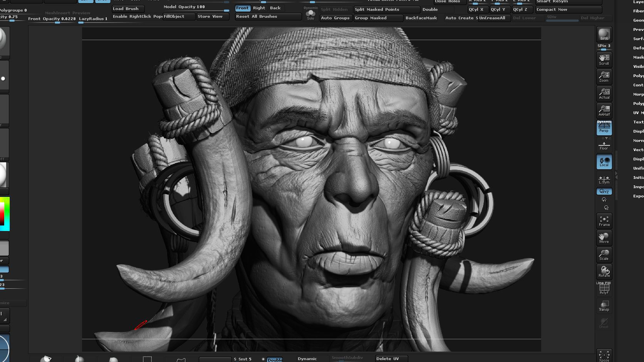Click the Frame mesh icon

(604, 221)
